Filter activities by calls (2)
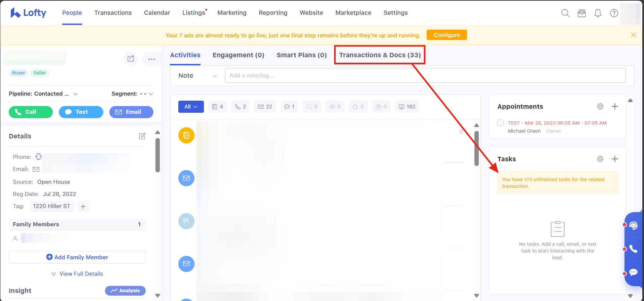The width and height of the screenshot is (644, 301). tap(240, 107)
